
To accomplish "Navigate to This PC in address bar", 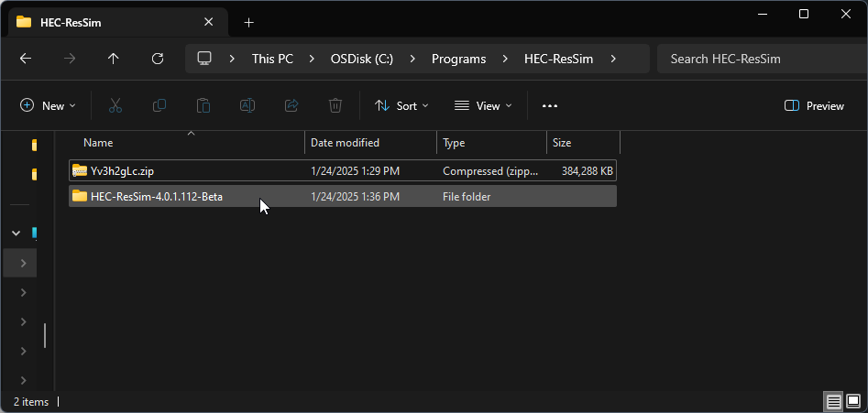I will [272, 59].
